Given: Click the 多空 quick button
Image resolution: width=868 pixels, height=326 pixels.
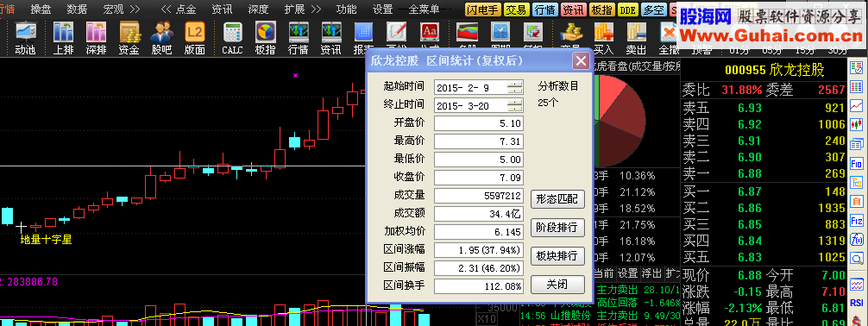Looking at the screenshot, I should 654,9.
